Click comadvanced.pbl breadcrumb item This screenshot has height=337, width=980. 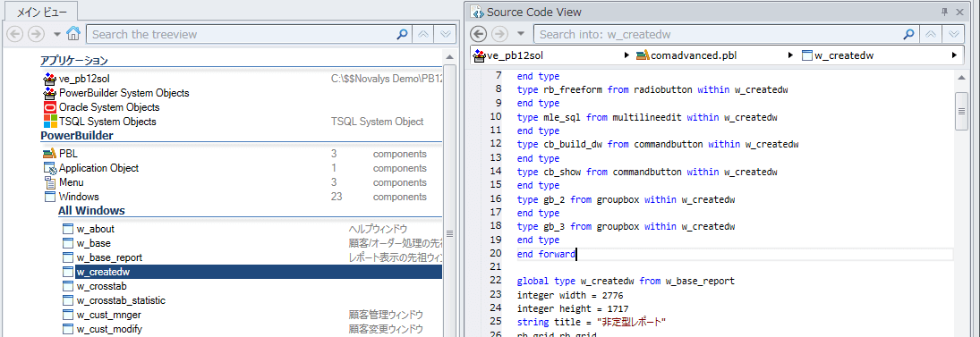coord(686,55)
